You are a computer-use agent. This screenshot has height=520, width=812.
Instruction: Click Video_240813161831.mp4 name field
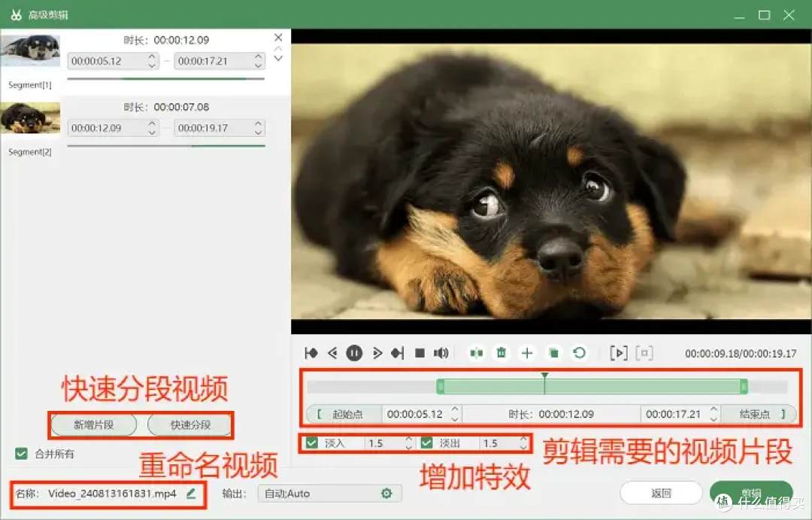[112, 493]
